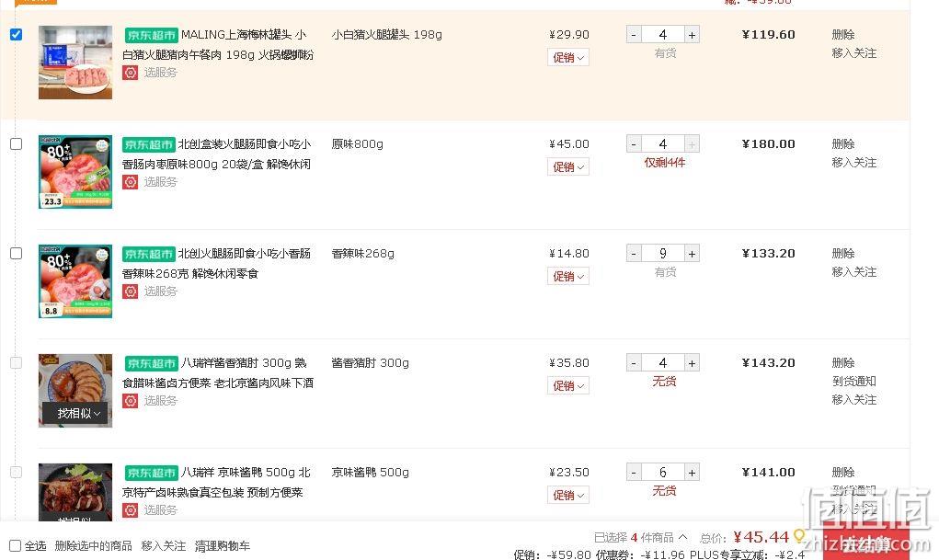Click 移入关注 in the bottom bar
This screenshot has width=939, height=560.
(x=164, y=546)
